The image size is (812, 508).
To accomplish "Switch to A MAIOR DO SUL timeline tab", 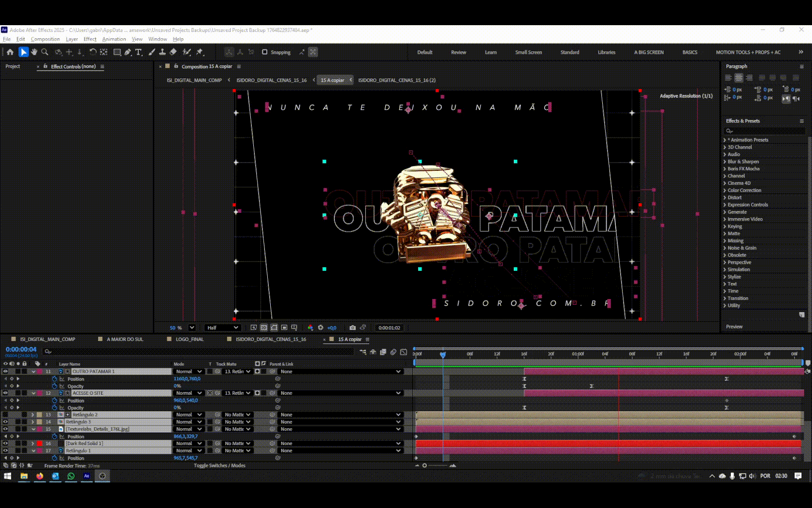I will coord(125,339).
